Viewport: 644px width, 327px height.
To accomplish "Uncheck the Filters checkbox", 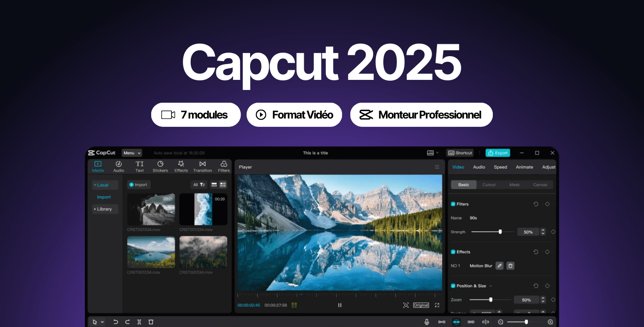I will point(453,204).
